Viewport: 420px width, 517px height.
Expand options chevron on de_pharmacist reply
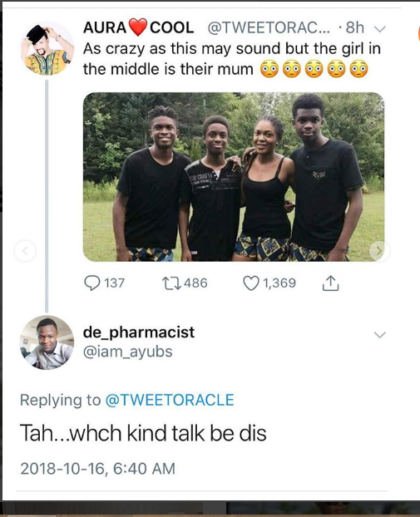coord(380,335)
